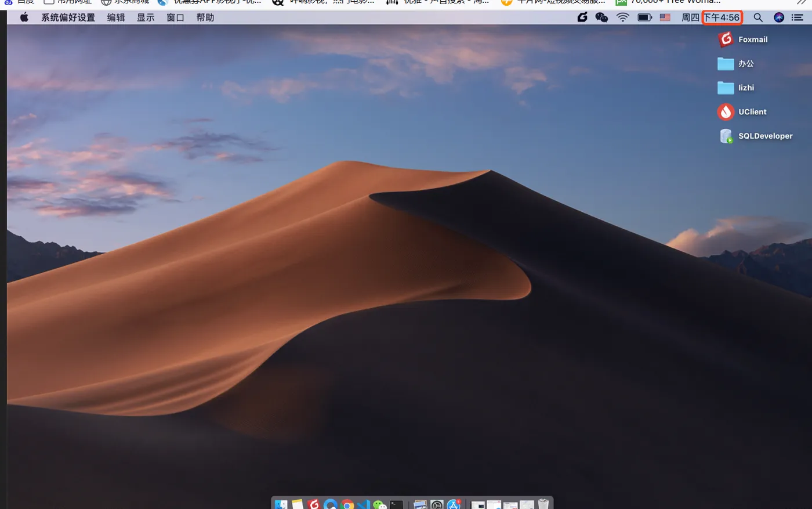This screenshot has width=812, height=509.
Task: Open WeChat from the Dock
Action: pyautogui.click(x=380, y=504)
